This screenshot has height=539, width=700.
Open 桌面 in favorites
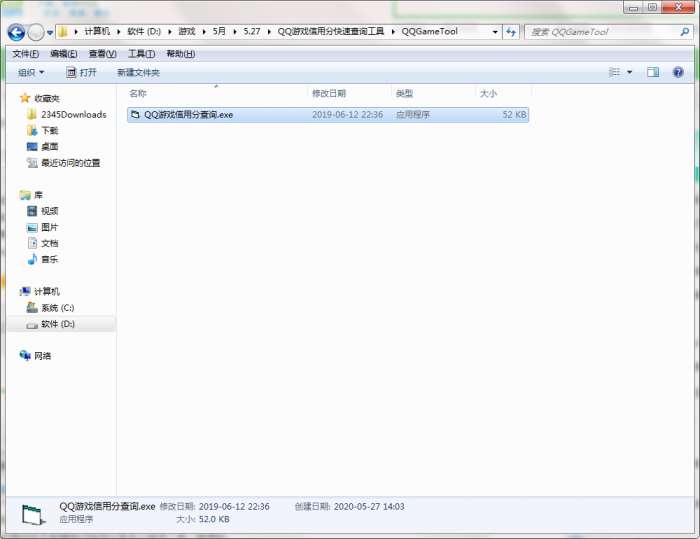(50, 147)
